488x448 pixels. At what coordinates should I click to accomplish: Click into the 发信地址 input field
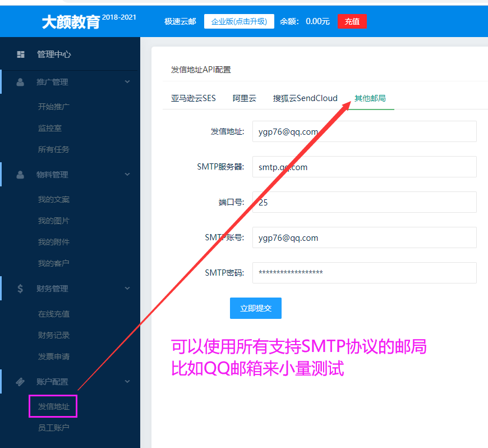[364, 131]
